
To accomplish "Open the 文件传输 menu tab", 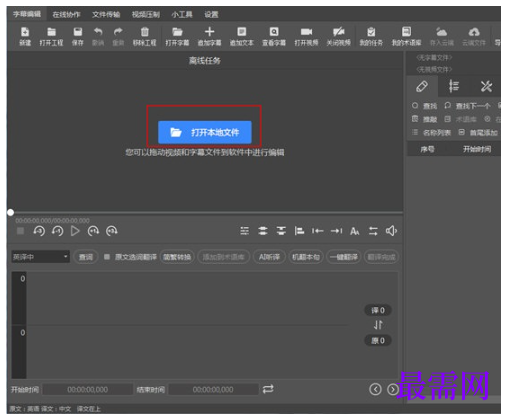I will [106, 14].
